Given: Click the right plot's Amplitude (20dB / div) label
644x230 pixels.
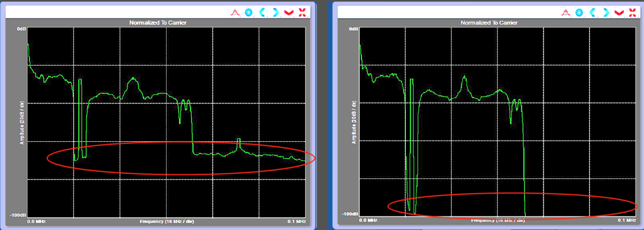Looking at the screenshot, I should tap(353, 122).
